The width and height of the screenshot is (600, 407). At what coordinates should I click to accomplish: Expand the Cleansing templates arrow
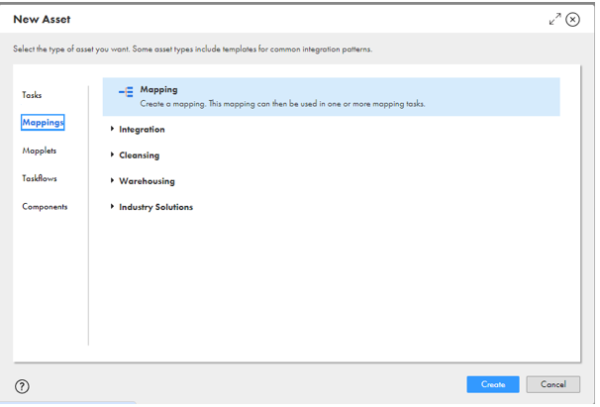click(112, 155)
